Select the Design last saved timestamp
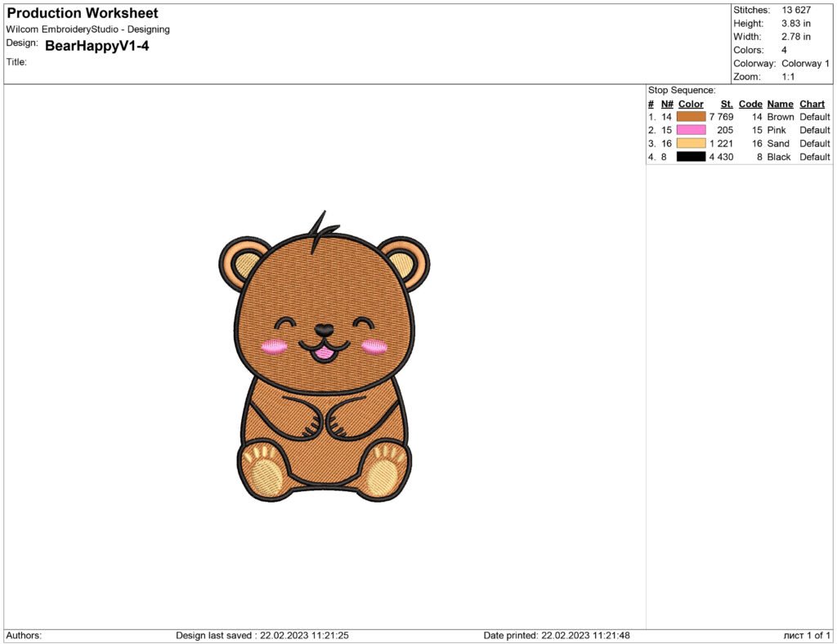 (262, 634)
